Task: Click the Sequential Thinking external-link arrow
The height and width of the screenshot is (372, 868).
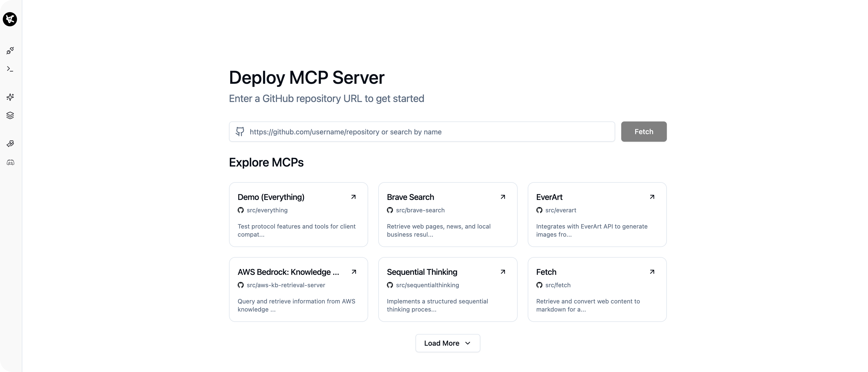Action: [x=503, y=272]
